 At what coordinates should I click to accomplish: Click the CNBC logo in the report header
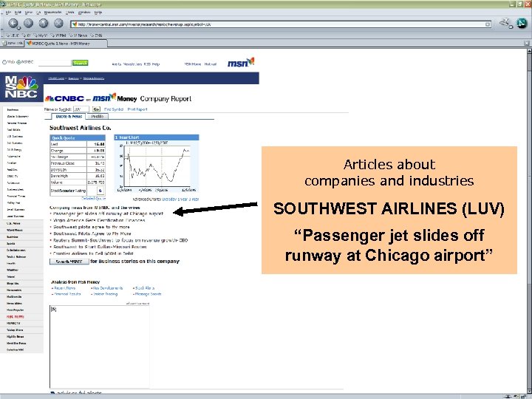64,99
